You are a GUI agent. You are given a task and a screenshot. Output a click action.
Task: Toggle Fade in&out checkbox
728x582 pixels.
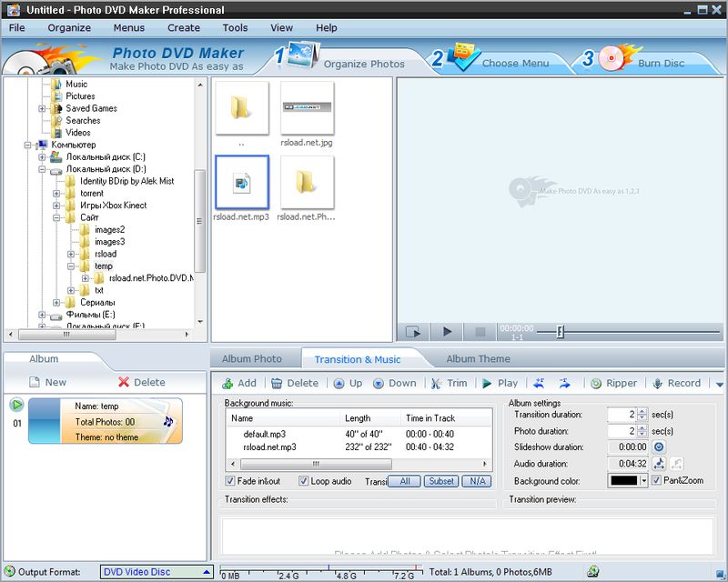click(x=230, y=481)
